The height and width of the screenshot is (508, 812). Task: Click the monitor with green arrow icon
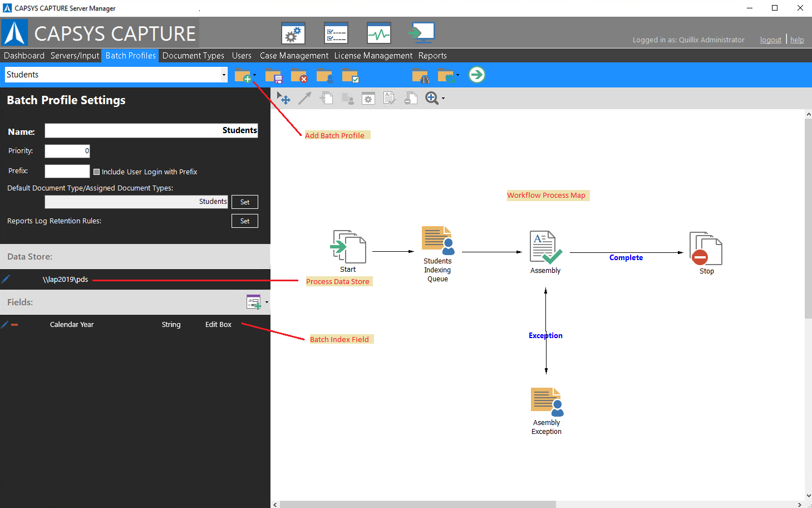click(421, 33)
